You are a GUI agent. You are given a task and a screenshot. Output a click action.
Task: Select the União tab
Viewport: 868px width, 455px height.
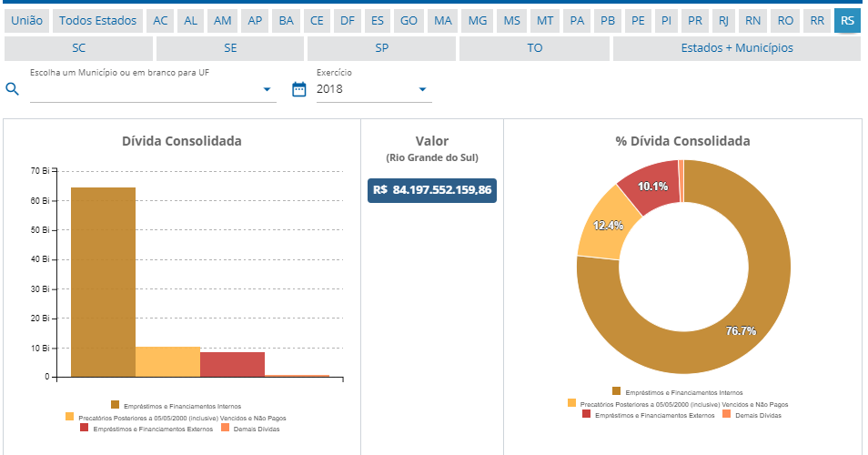pyautogui.click(x=26, y=21)
